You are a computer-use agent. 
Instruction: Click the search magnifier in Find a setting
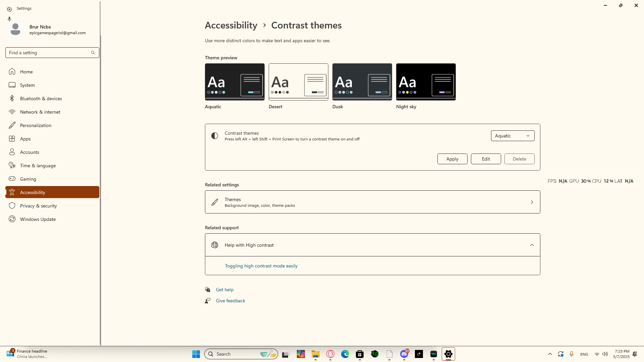93,53
